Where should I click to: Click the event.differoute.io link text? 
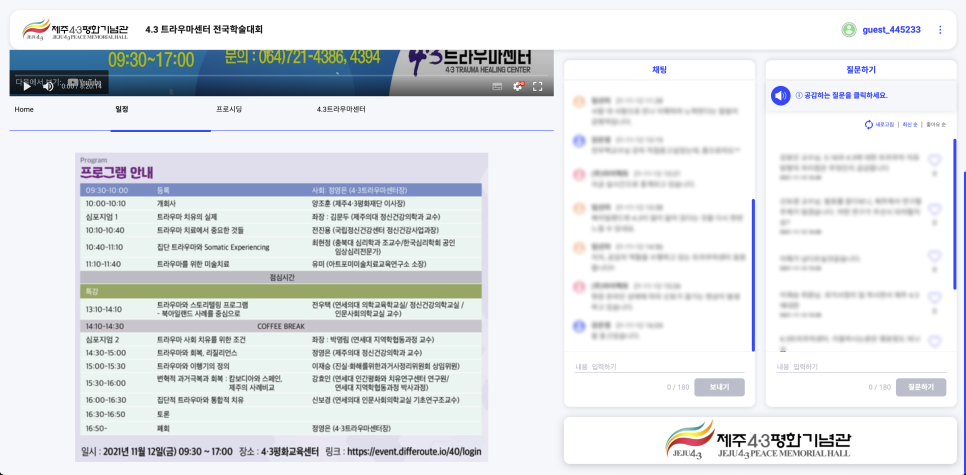coord(414,451)
